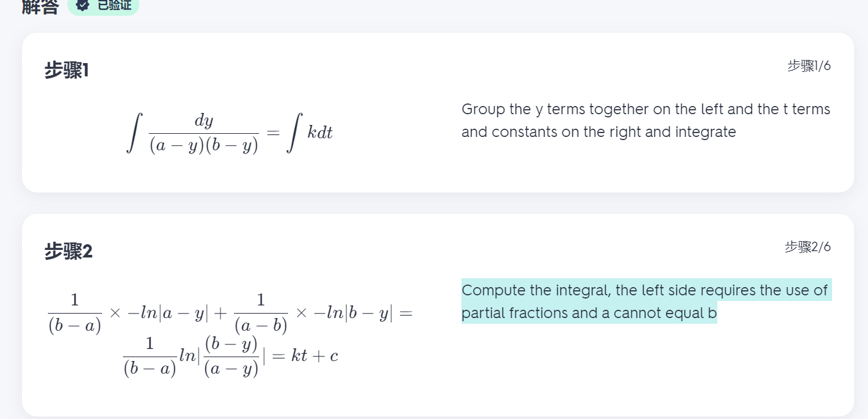Click the highlighted explanation about partial fractions
868x419 pixels.
coord(645,301)
